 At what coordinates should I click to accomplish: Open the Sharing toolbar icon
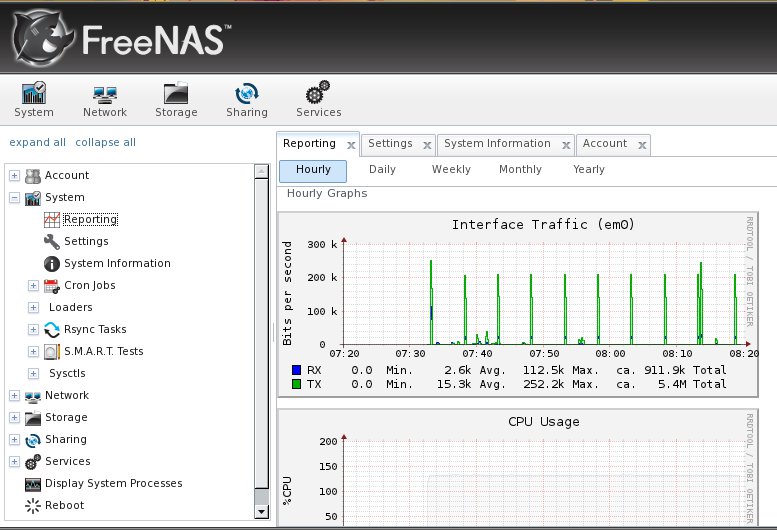pyautogui.click(x=247, y=100)
